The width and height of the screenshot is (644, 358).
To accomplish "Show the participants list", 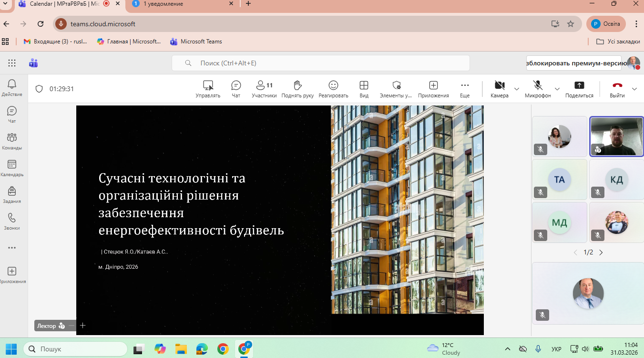I will coord(264,88).
